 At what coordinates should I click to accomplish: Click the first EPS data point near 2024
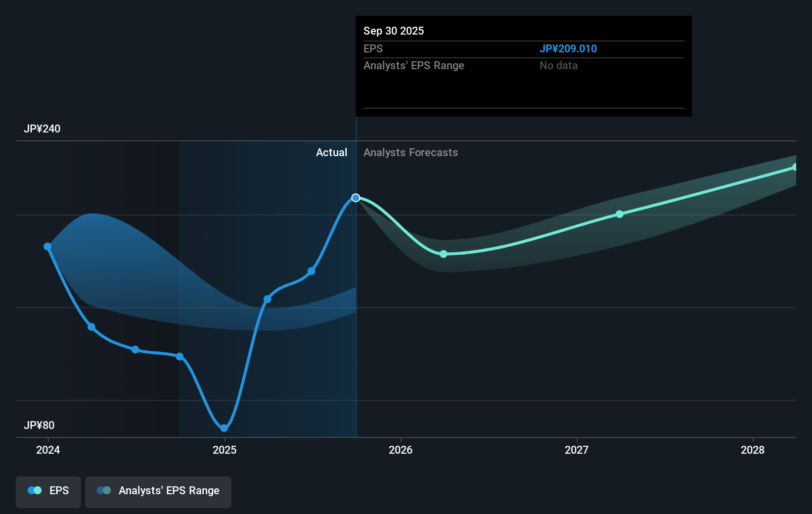[47, 246]
